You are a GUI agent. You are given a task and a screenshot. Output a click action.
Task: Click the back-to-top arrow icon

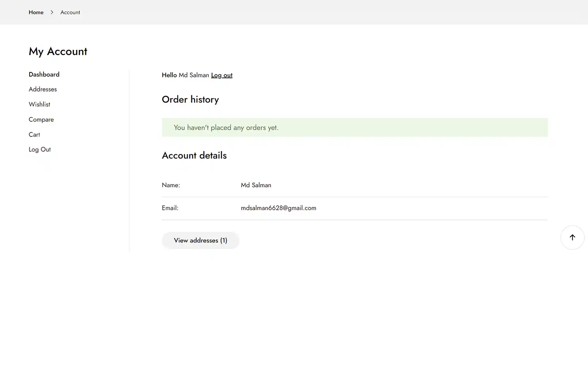click(572, 237)
